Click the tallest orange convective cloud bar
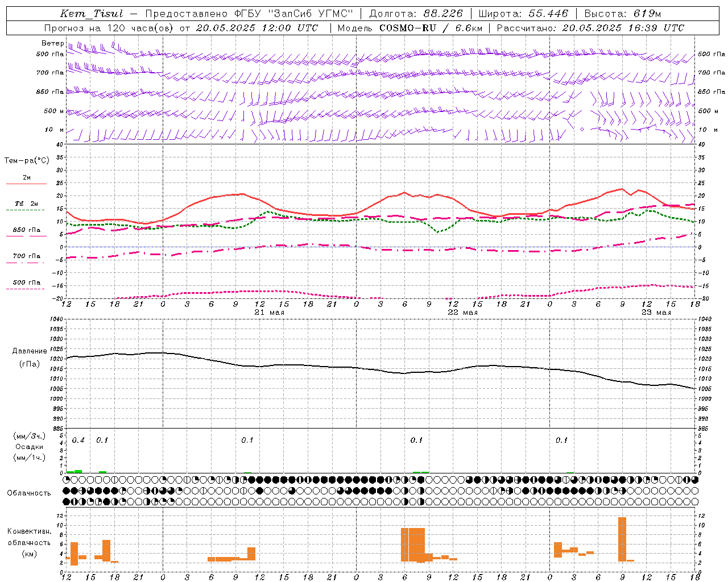 click(622, 539)
